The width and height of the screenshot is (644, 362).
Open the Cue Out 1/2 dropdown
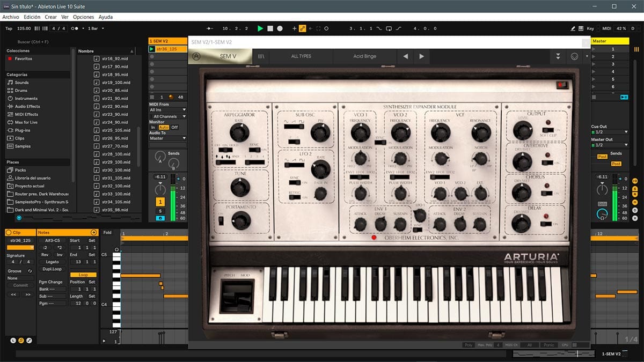tap(609, 132)
